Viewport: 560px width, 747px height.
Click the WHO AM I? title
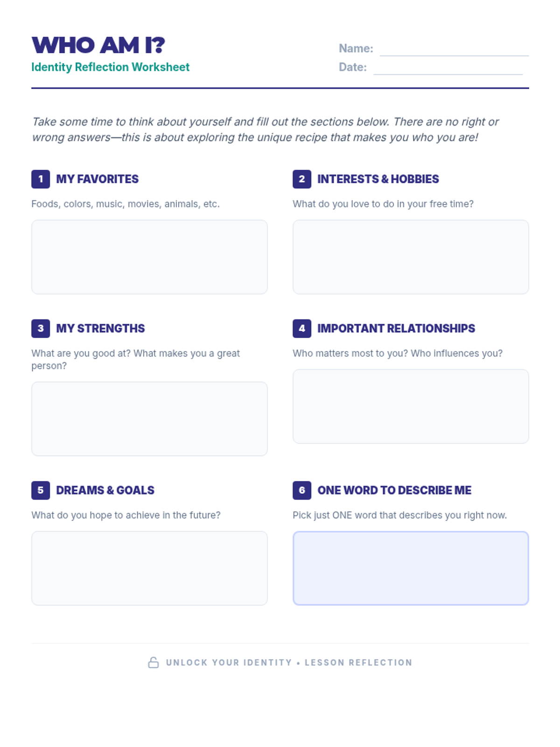[98, 45]
